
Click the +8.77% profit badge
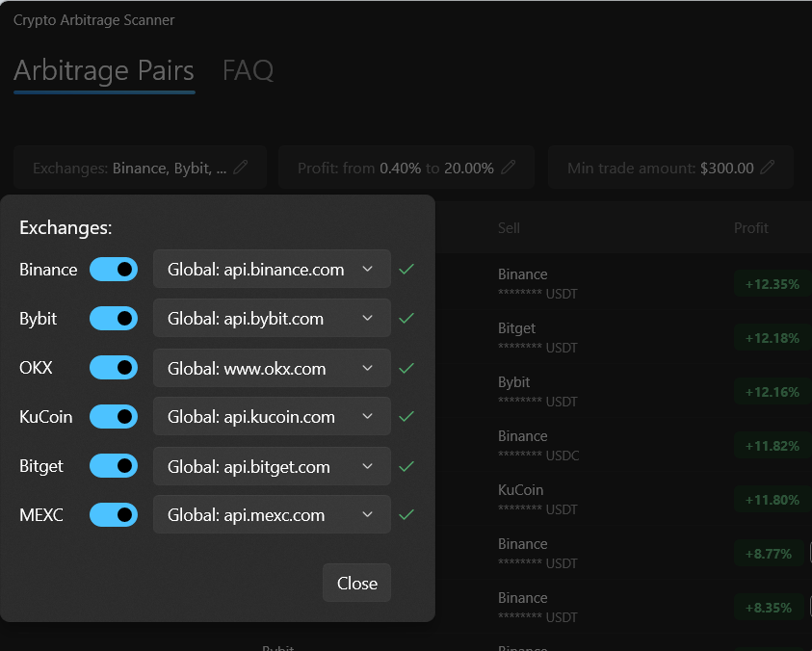(x=769, y=554)
